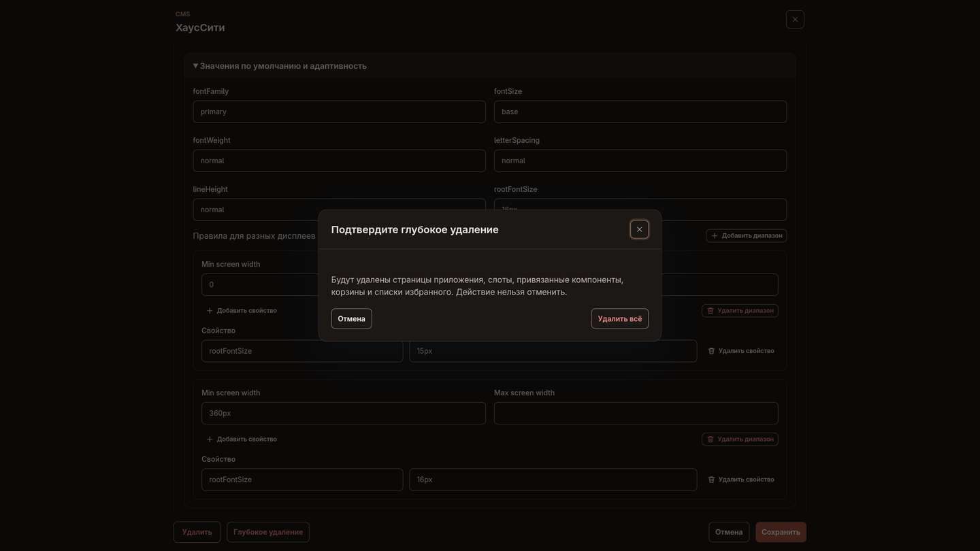Screen dimensions: 980x551
Task: Click the ХаусСити heading
Action: [200, 27]
